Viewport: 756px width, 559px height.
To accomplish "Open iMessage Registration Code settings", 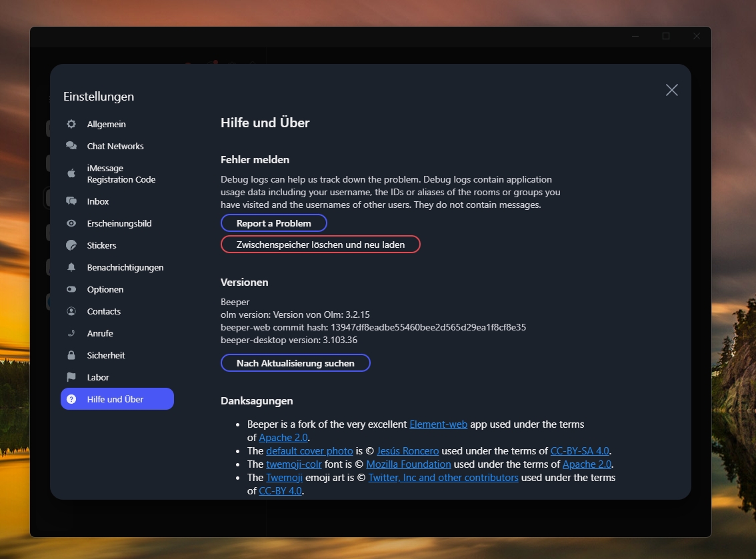I will [x=117, y=173].
